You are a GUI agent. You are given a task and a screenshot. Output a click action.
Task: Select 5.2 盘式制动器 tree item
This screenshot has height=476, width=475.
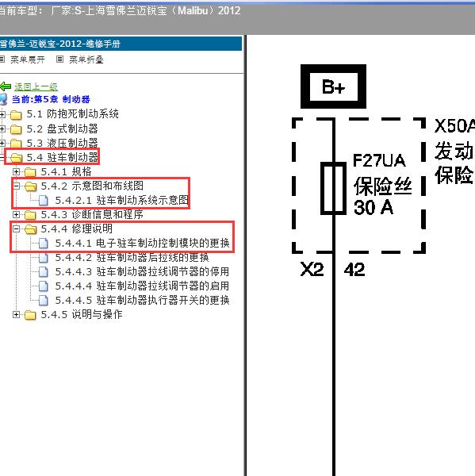click(x=62, y=129)
